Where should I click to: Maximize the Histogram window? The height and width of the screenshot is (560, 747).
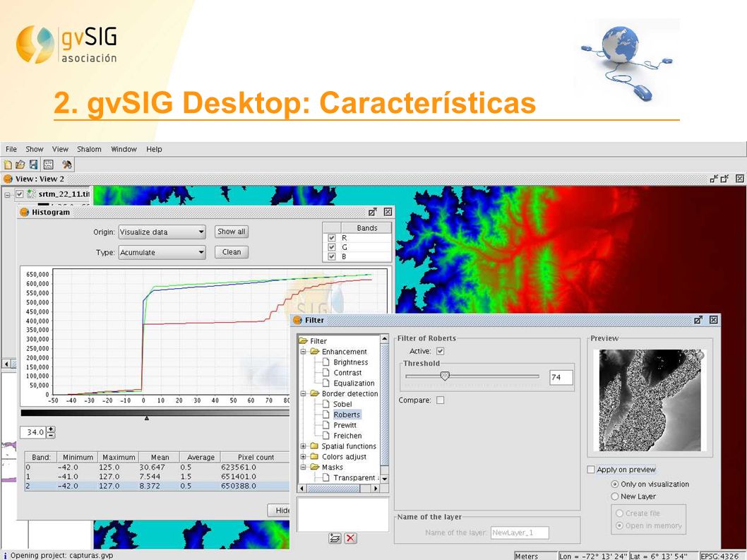tap(373, 212)
